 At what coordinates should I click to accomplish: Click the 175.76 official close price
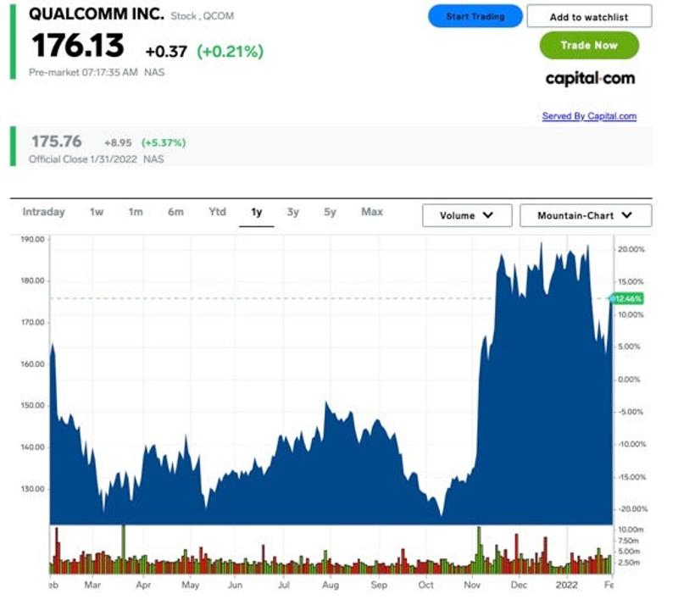coord(56,142)
